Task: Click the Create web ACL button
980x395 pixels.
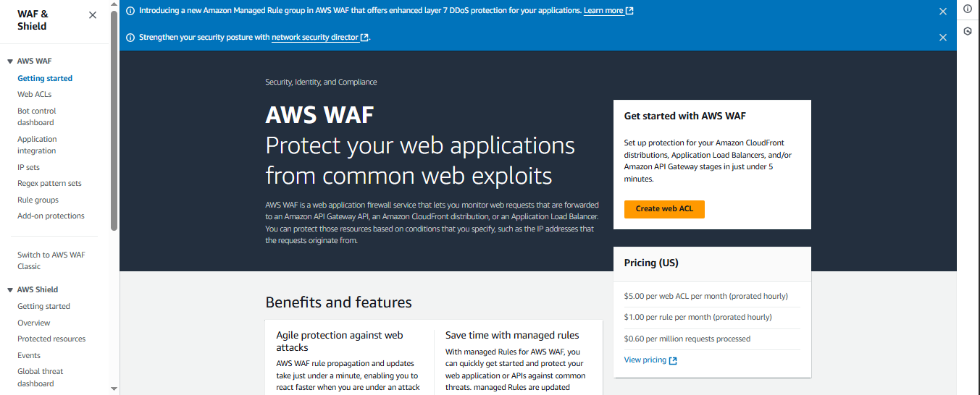Action: coord(664,208)
